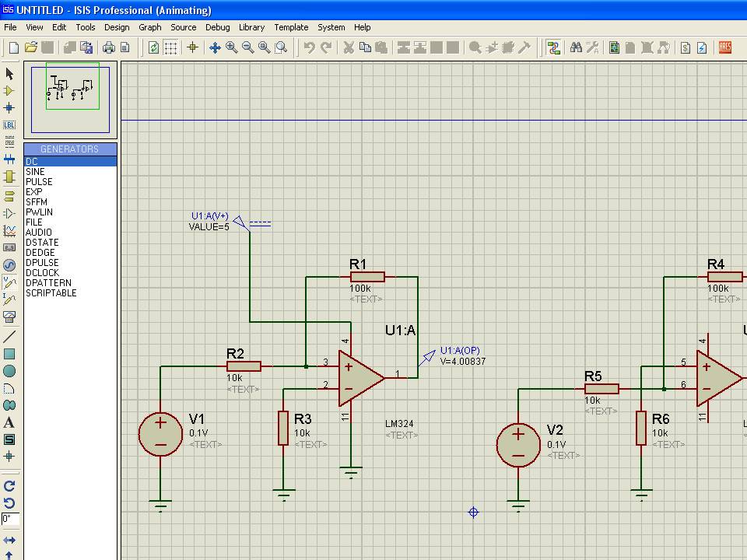Select the 2D text 'A' tool

9,422
